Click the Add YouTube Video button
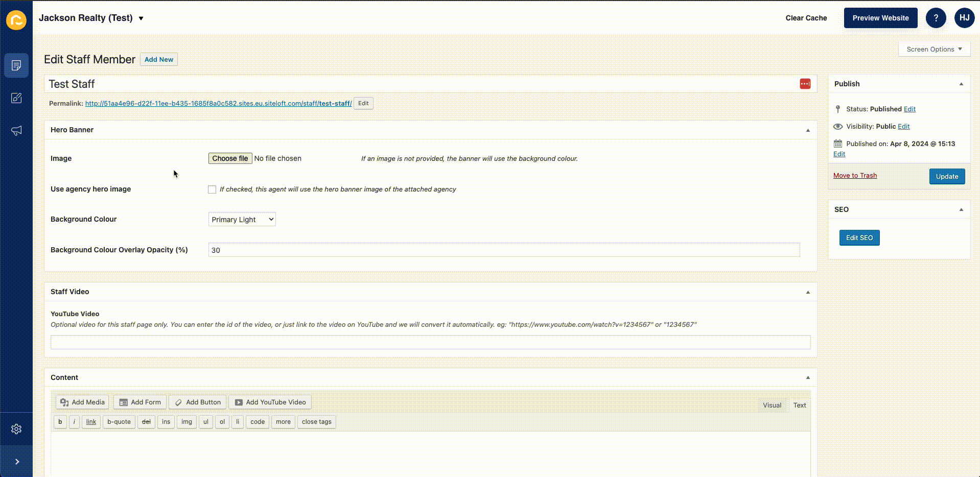This screenshot has height=477, width=980. pyautogui.click(x=270, y=402)
